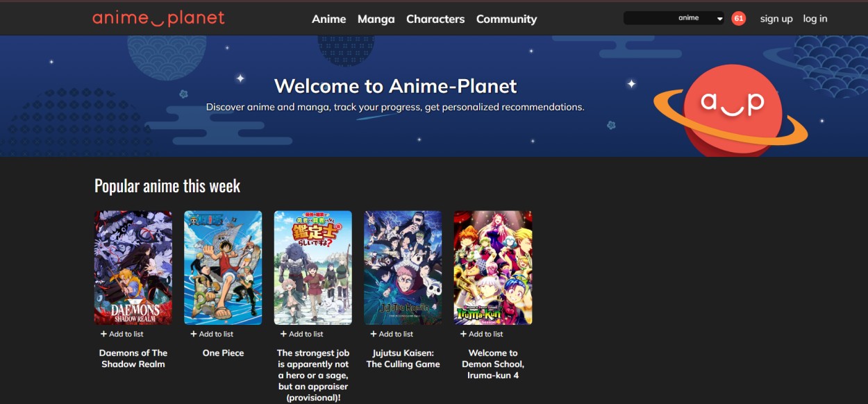Viewport: 868px width, 404px height.
Task: Open the strongest job appraiser title link
Action: [313, 375]
